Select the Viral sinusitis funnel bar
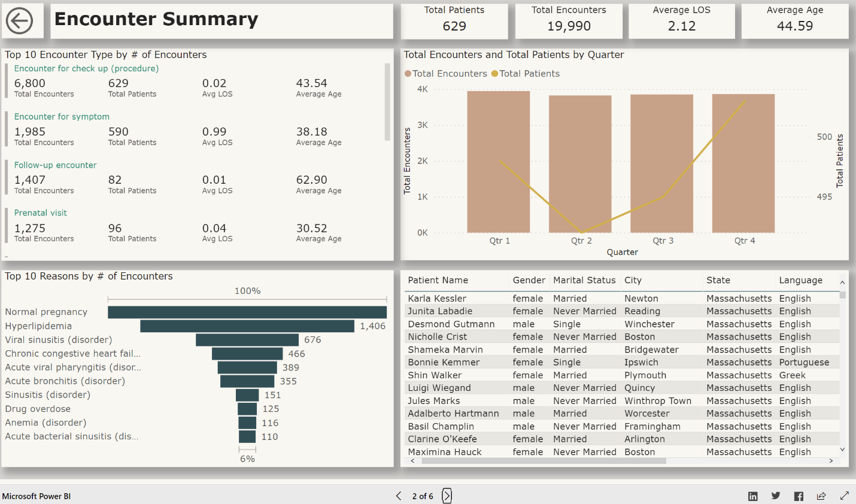Screen dimensions: 856x504 (247, 339)
